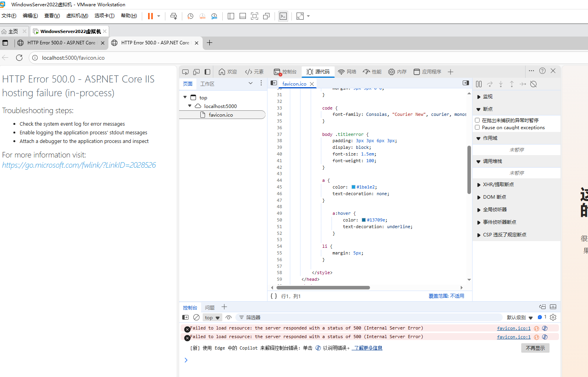Image resolution: width=588 pixels, height=377 pixels.
Task: Reload the localhost:5000 page
Action: pyautogui.click(x=19, y=58)
